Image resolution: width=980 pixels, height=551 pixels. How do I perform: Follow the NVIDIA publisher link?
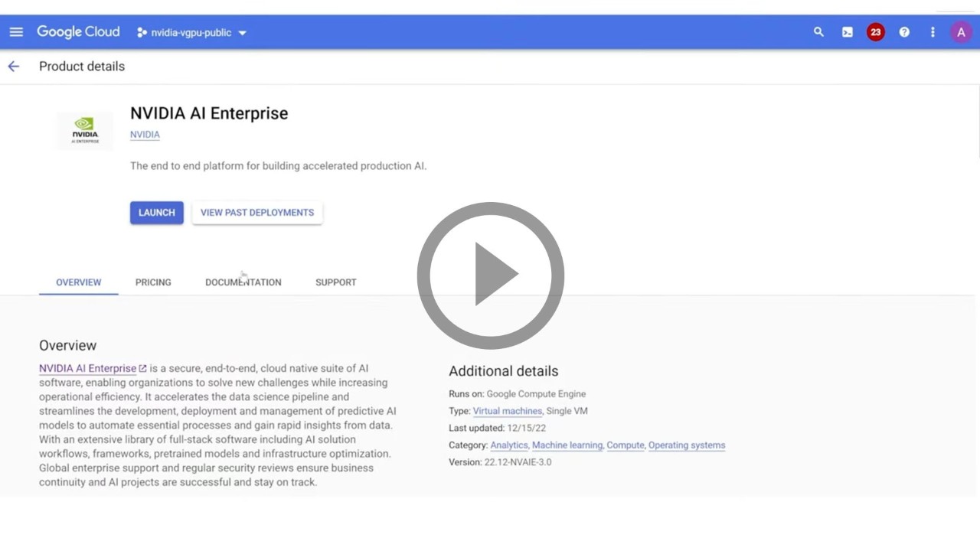(145, 134)
